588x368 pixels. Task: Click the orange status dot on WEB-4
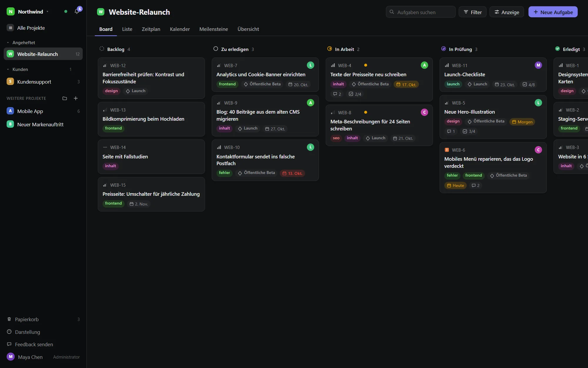(x=365, y=65)
